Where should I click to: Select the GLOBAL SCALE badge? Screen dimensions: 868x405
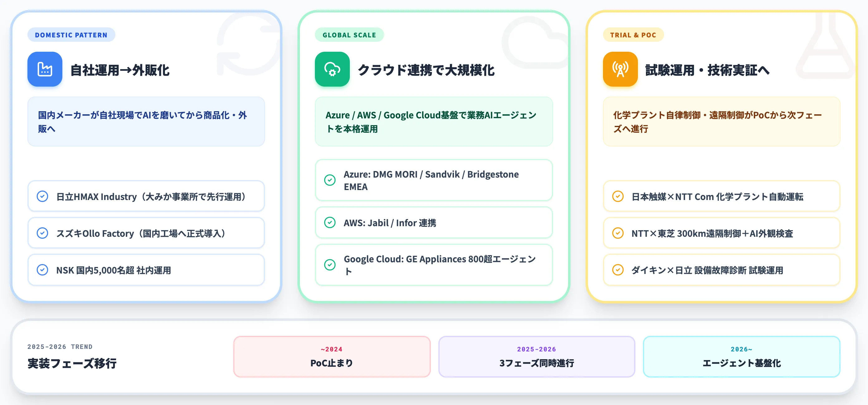(x=350, y=35)
